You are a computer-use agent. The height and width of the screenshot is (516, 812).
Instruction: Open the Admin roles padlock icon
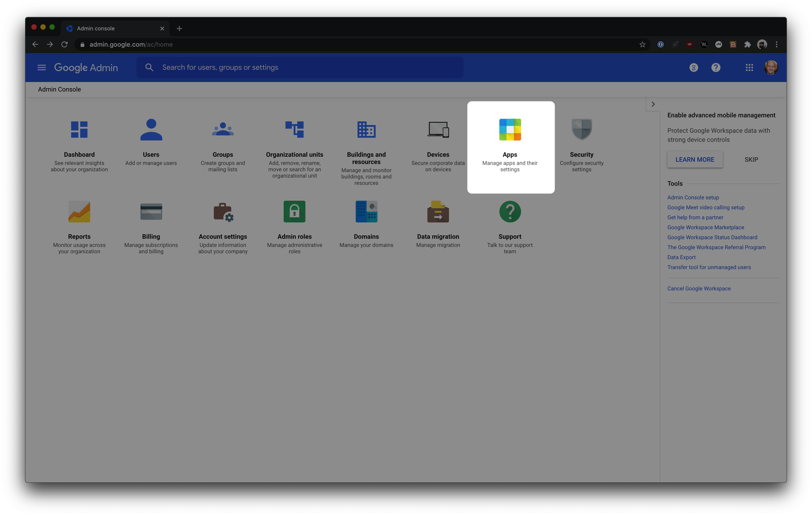coord(294,212)
